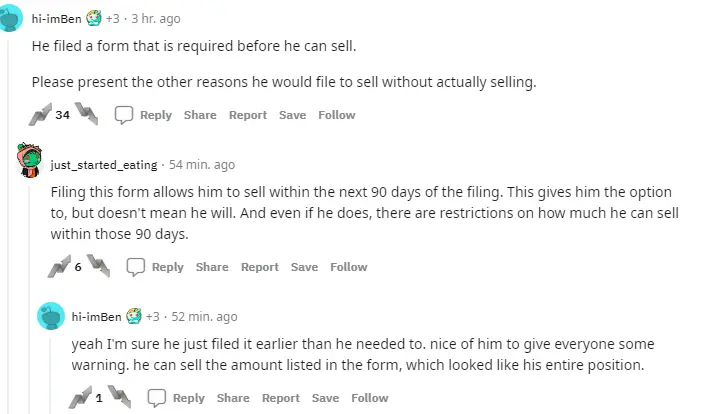Image resolution: width=708 pixels, height=414 pixels.
Task: Open hi-imBen's username link on the top comment
Action: click(x=56, y=18)
